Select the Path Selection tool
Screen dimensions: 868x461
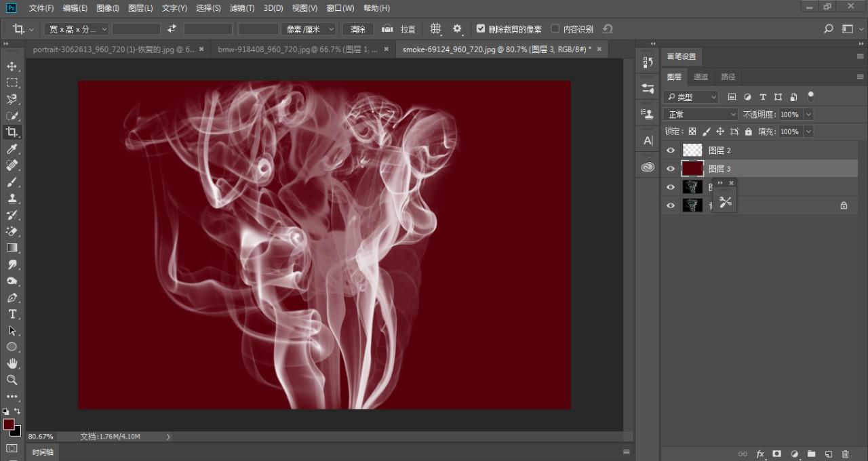pos(12,331)
